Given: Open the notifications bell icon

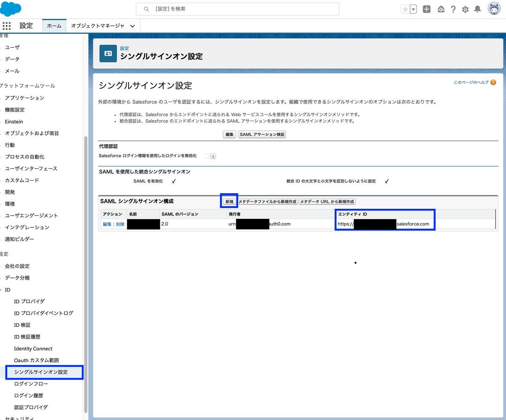Looking at the screenshot, I should 477,9.
